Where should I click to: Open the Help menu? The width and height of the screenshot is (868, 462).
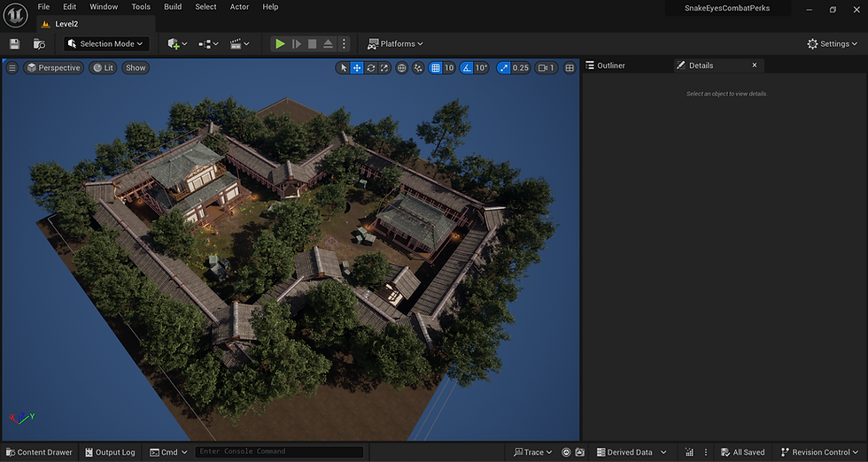(270, 7)
